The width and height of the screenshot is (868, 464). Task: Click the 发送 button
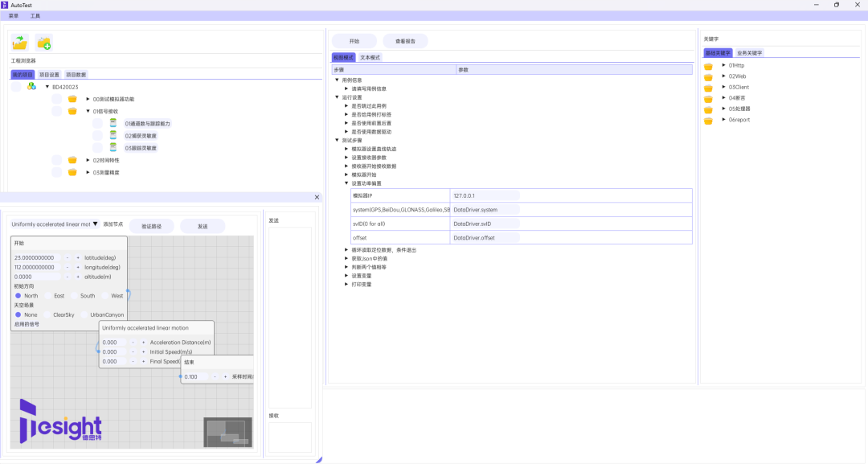click(203, 226)
